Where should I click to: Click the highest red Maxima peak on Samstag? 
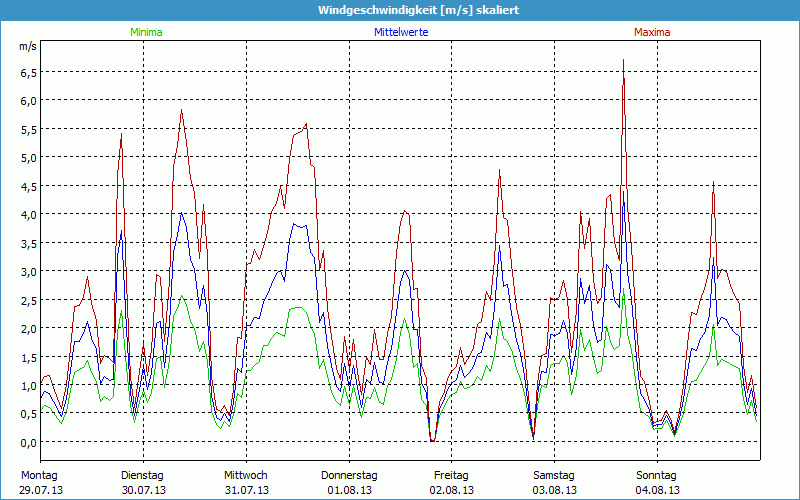(x=623, y=60)
